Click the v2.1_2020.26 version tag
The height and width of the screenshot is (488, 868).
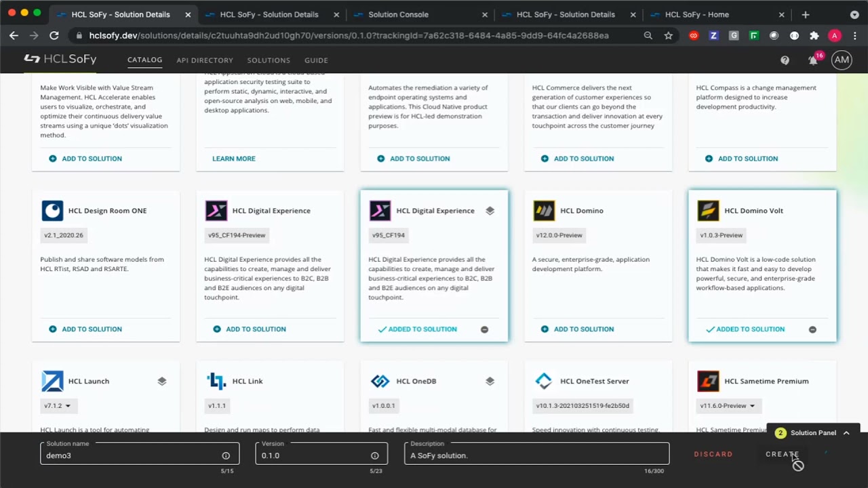(x=64, y=235)
